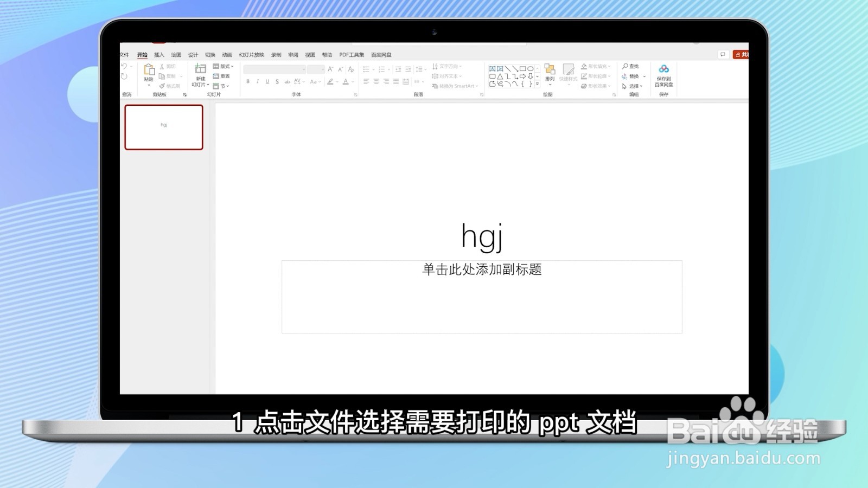Toggle Bold (B) formatting
Image resolution: width=868 pixels, height=488 pixels.
pyautogui.click(x=248, y=81)
